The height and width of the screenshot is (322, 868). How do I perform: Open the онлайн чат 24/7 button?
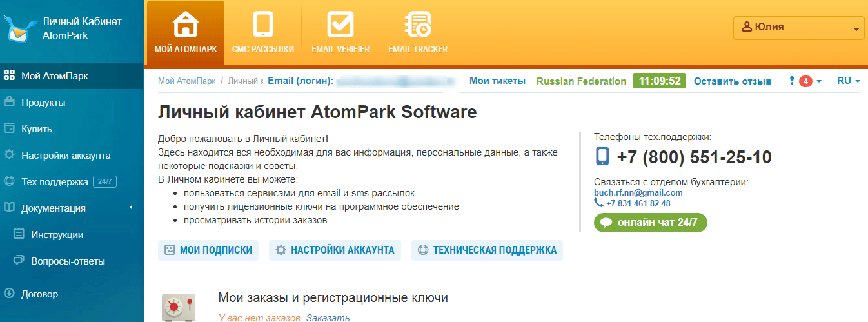click(651, 223)
